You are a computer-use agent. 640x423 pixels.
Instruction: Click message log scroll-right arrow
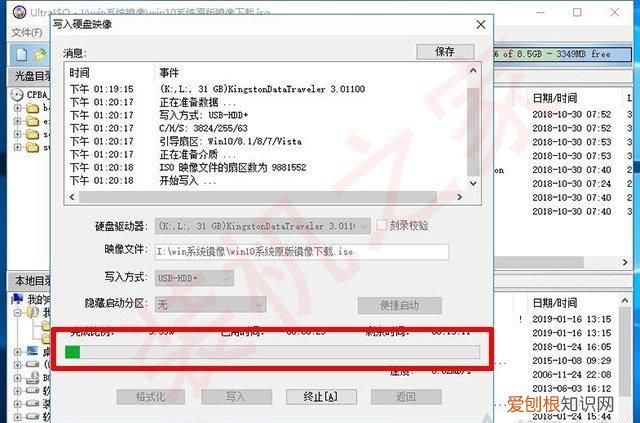click(460, 197)
